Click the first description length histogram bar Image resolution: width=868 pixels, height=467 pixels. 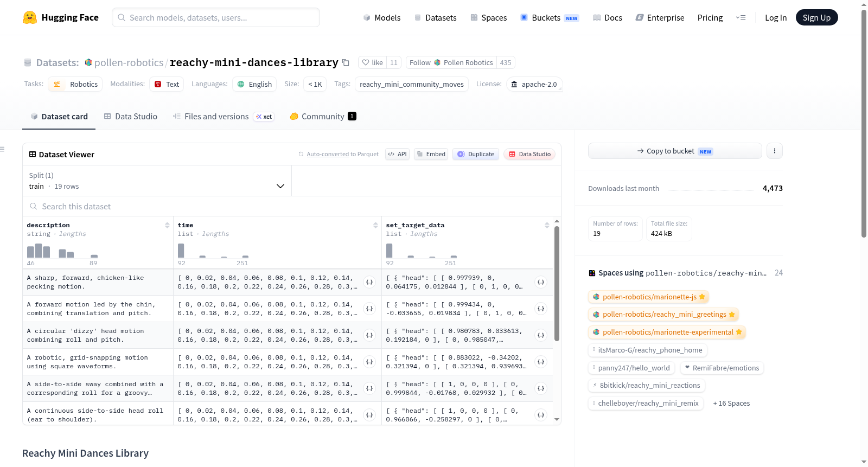pos(30,252)
